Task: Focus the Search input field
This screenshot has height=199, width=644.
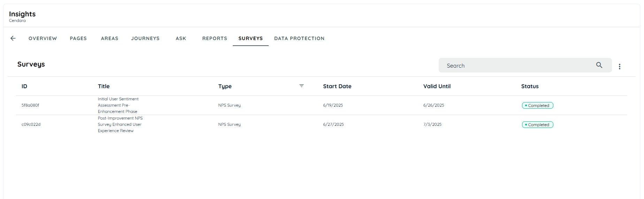Action: point(519,66)
